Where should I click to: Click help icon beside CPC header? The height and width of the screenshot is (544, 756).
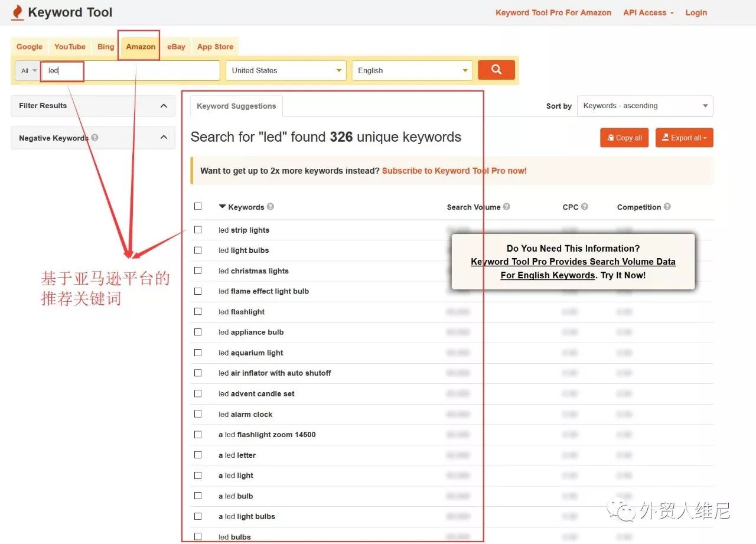coord(585,207)
